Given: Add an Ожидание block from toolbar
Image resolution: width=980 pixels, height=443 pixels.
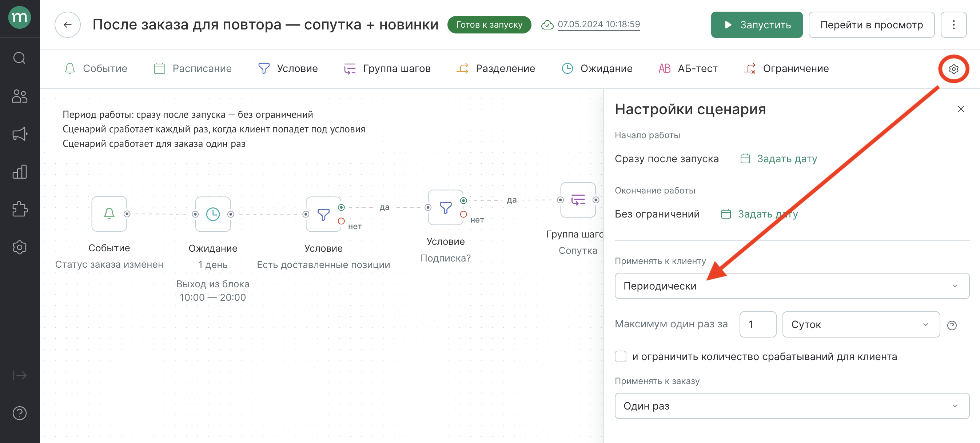Looking at the screenshot, I should [x=597, y=69].
